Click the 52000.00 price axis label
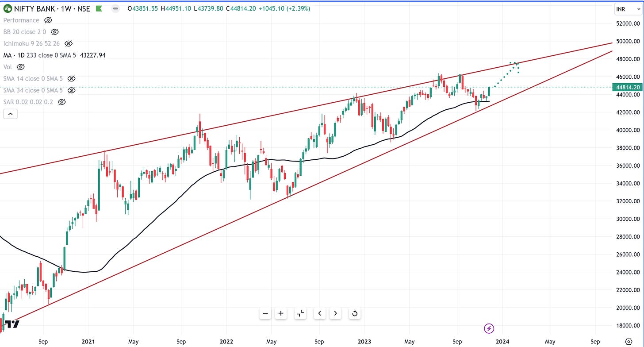This screenshot has width=644, height=347. pos(629,23)
